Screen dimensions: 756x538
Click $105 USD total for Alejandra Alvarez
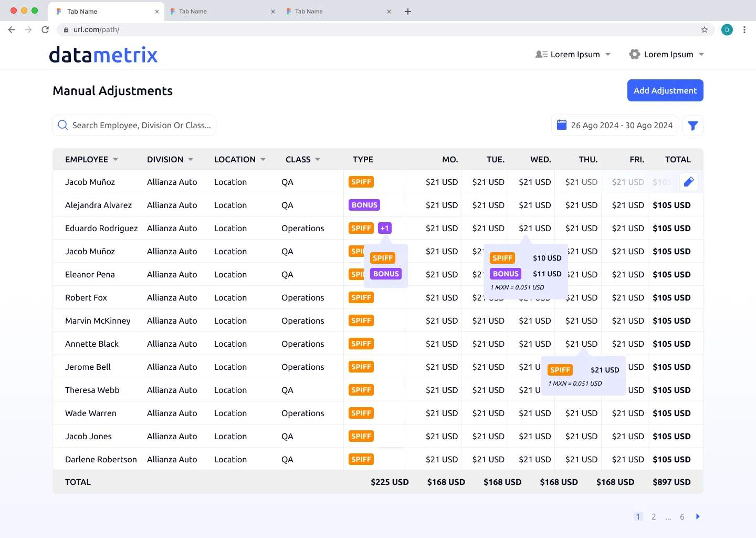[671, 205]
